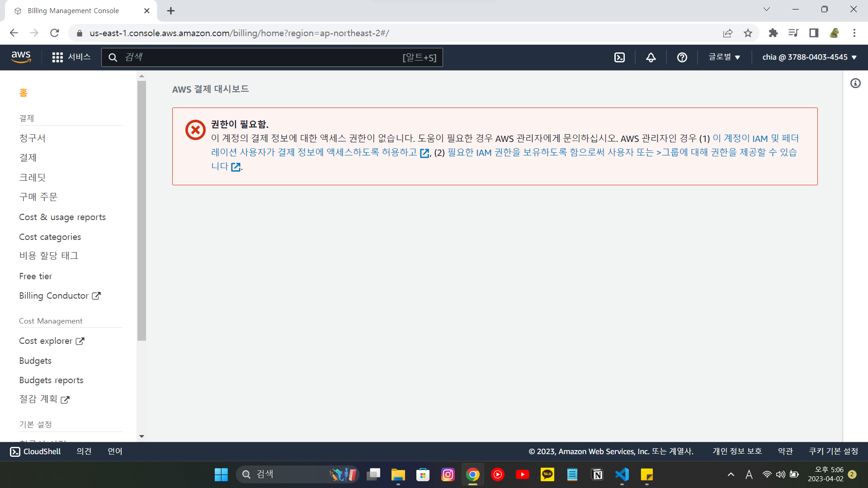This screenshot has width=868, height=488.
Task: Open Sticky Notes from the taskbar
Action: [647, 474]
